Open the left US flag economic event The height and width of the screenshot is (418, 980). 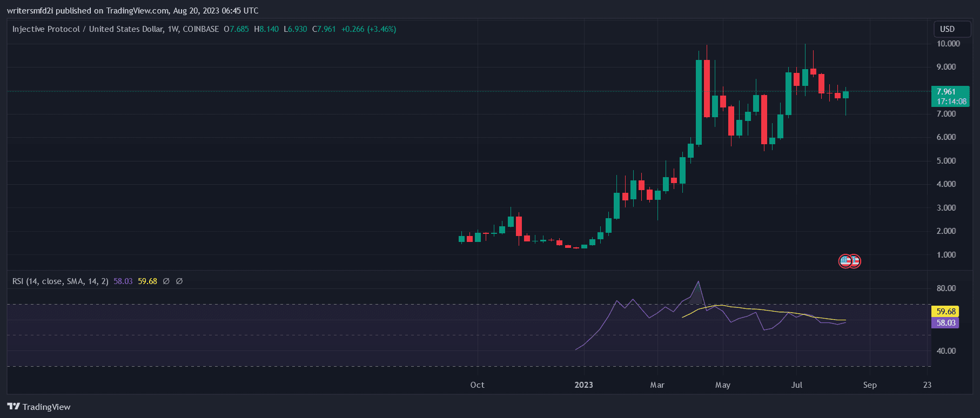tap(845, 261)
